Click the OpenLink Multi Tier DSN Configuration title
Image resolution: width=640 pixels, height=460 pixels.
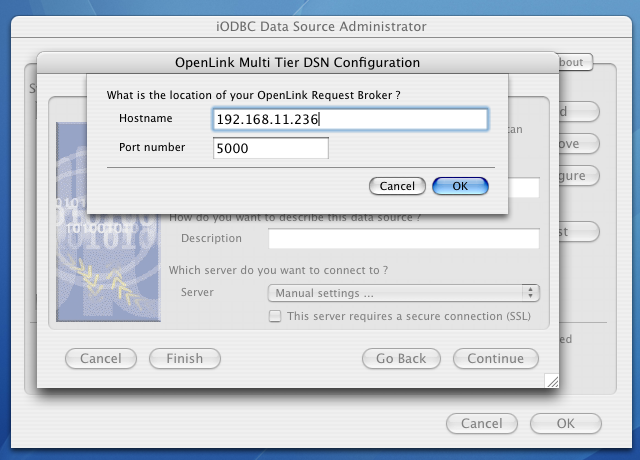(x=298, y=62)
